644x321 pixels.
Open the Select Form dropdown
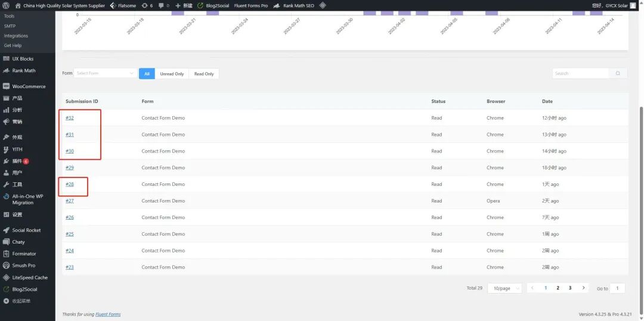coord(106,73)
